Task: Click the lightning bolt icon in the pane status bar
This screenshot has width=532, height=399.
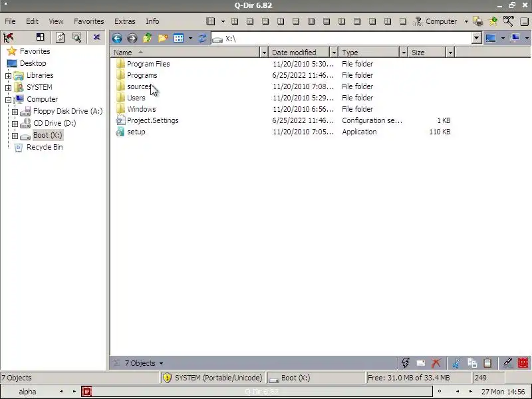Action: 405,363
